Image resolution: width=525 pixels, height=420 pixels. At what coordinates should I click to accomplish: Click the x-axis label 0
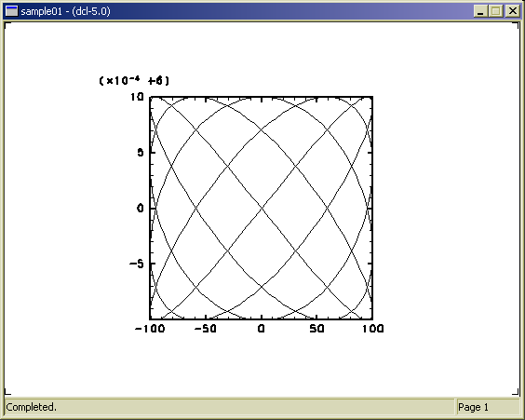pos(262,329)
